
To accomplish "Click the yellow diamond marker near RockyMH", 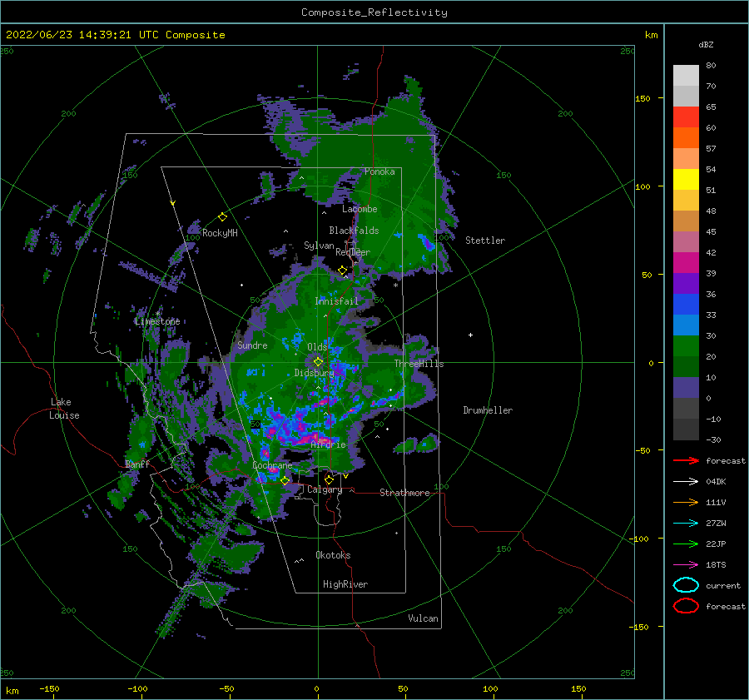I will click(222, 217).
